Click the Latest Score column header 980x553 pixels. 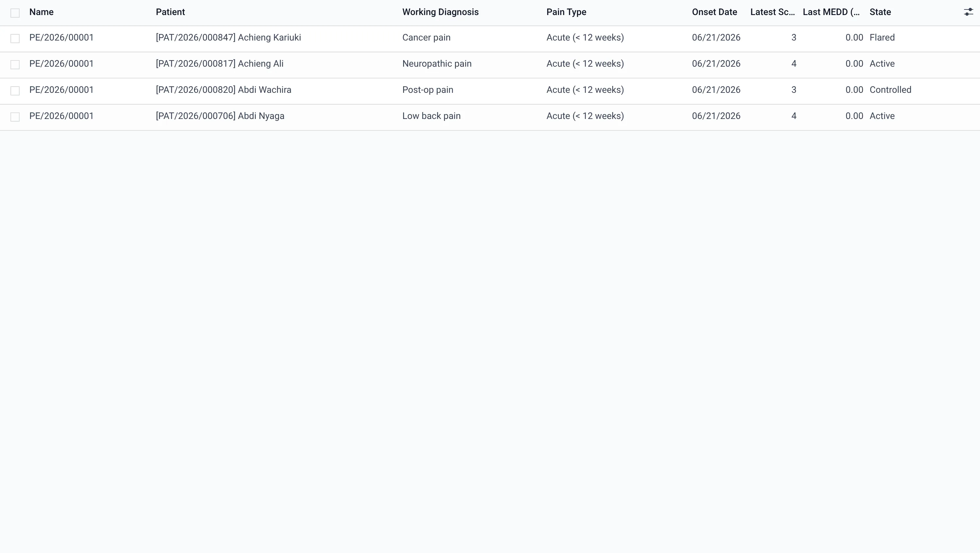click(x=773, y=12)
